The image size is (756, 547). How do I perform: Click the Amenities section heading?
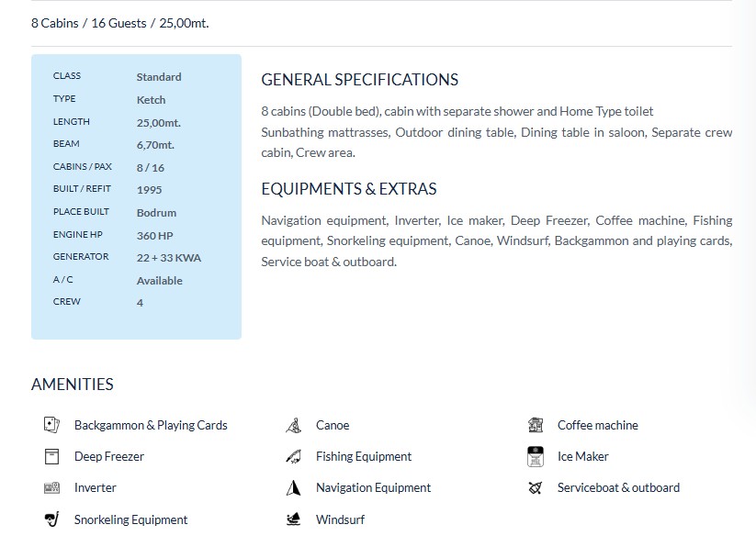pos(73,385)
